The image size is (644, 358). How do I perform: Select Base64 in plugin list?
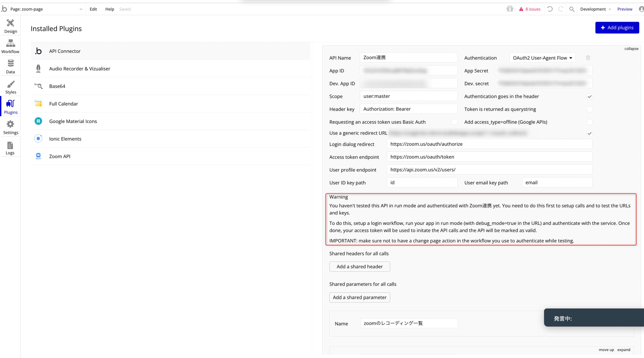pos(170,86)
